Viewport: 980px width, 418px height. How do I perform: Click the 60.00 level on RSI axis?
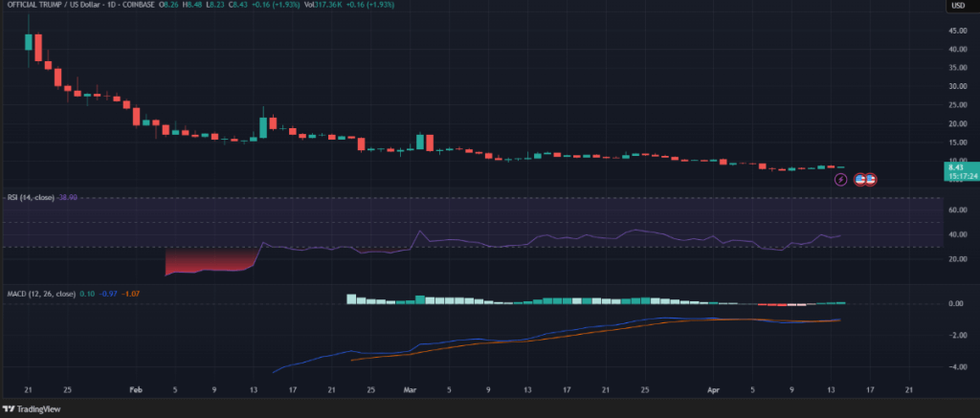(x=957, y=209)
